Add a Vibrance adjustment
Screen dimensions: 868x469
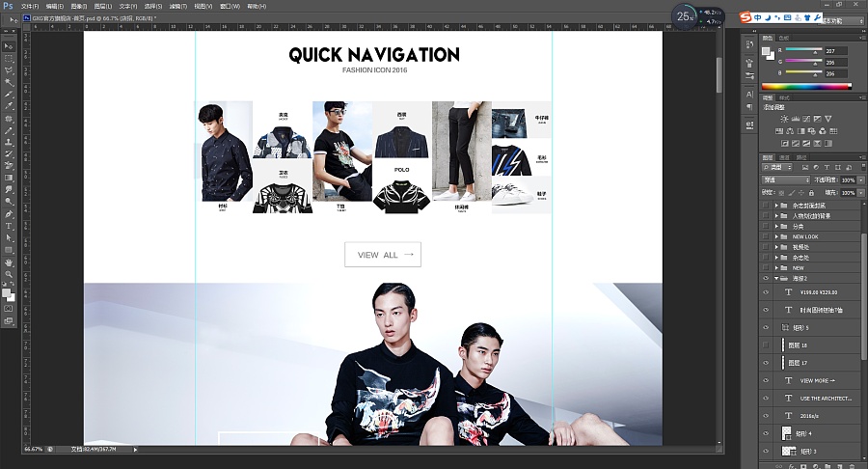click(x=828, y=119)
